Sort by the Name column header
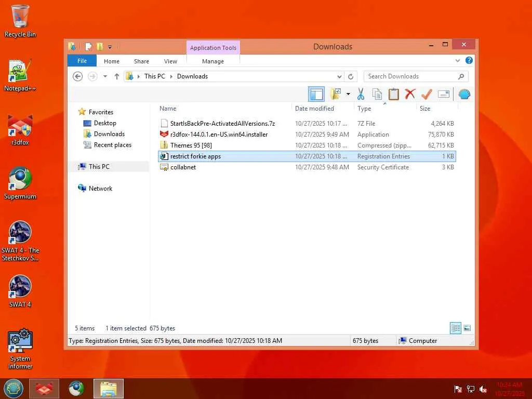The height and width of the screenshot is (399, 532). tap(168, 108)
